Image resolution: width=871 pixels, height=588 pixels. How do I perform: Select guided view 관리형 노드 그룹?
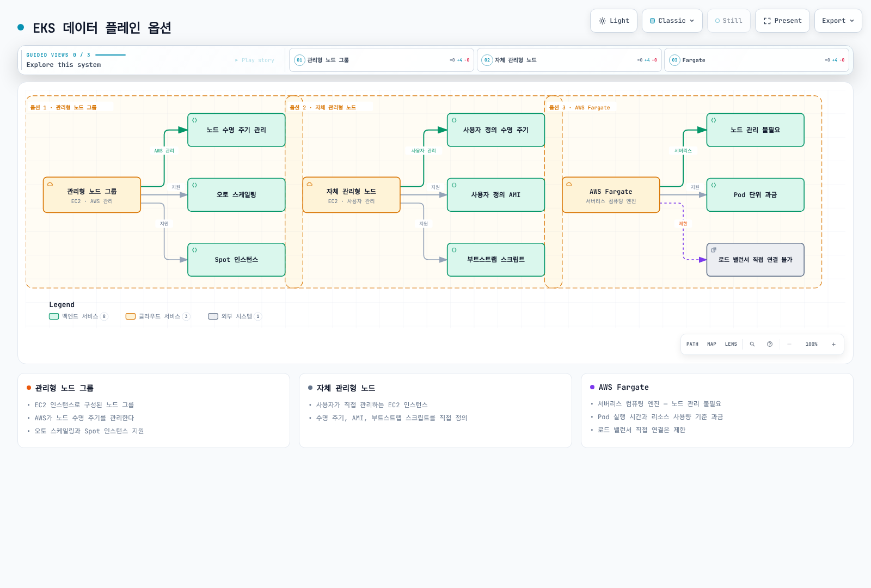[382, 60]
